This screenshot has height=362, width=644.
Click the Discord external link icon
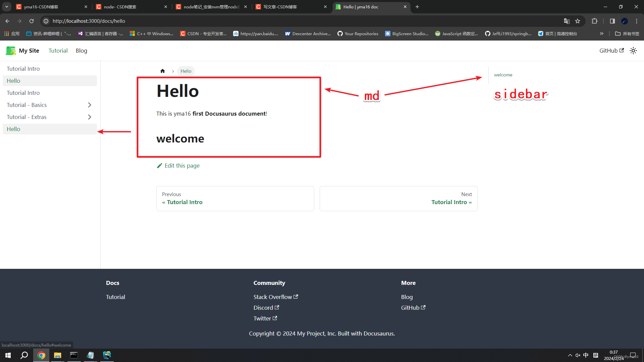click(x=276, y=307)
